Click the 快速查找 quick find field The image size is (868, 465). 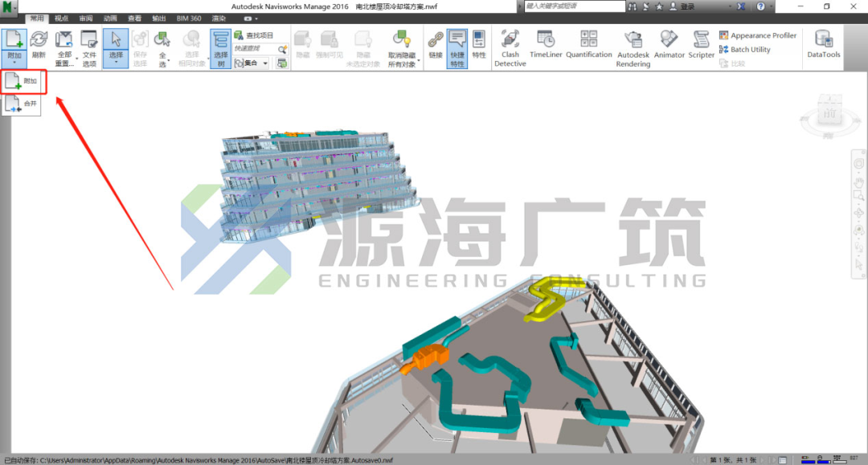click(x=254, y=49)
